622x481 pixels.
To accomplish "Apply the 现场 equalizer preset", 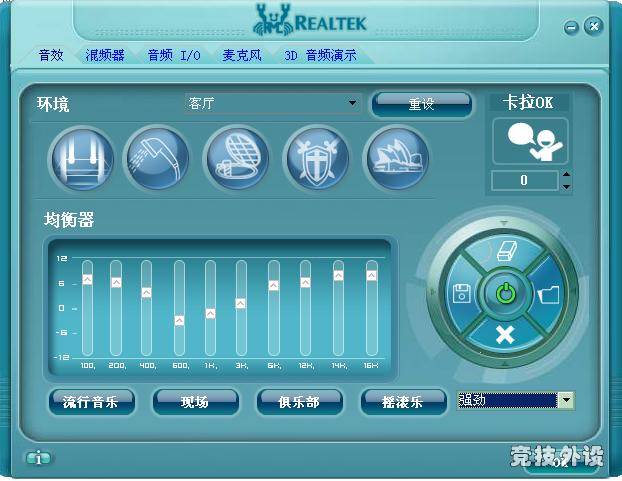I will (x=195, y=402).
